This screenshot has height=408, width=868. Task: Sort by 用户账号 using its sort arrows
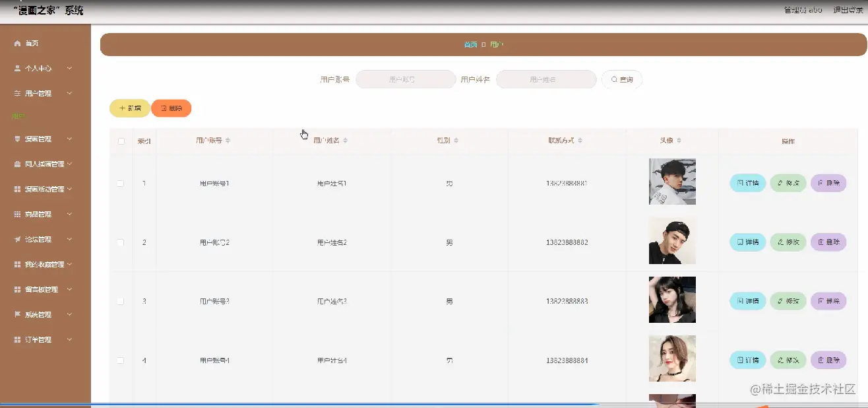coord(228,141)
